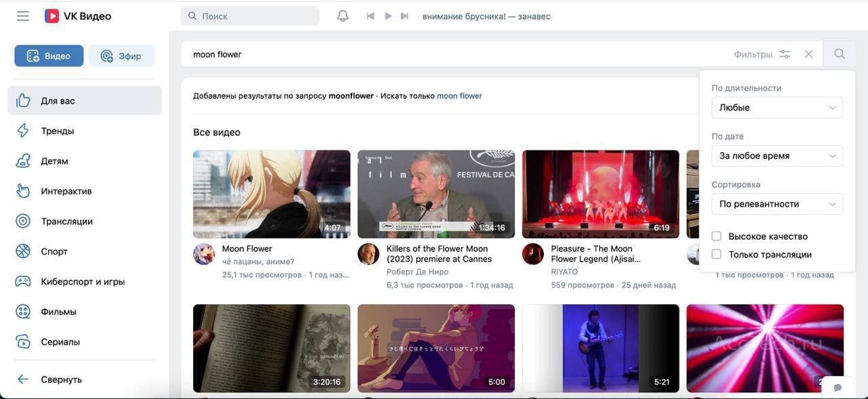Image resolution: width=868 pixels, height=399 pixels.
Task: Expand the Сортировка dropdown
Action: (x=776, y=204)
